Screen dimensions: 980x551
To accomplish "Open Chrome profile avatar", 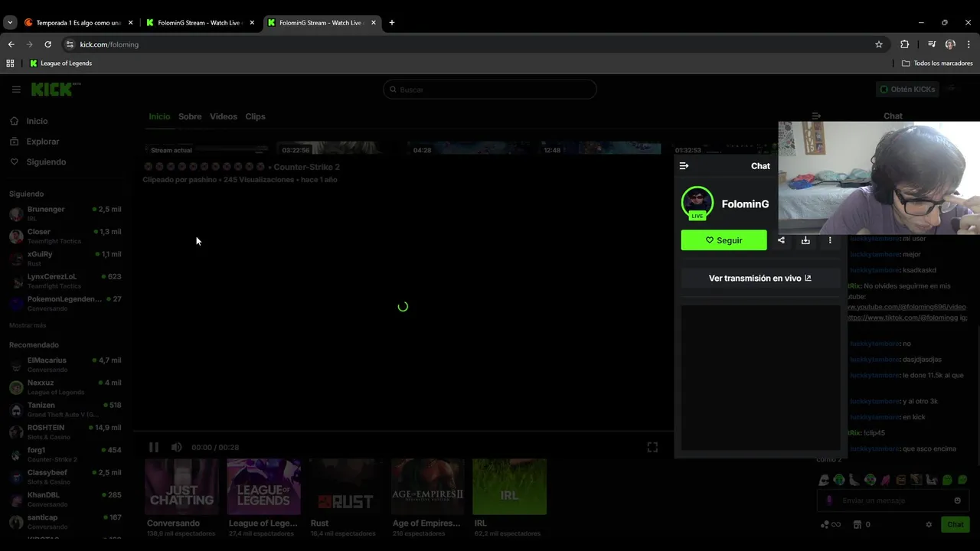I will (x=950, y=44).
